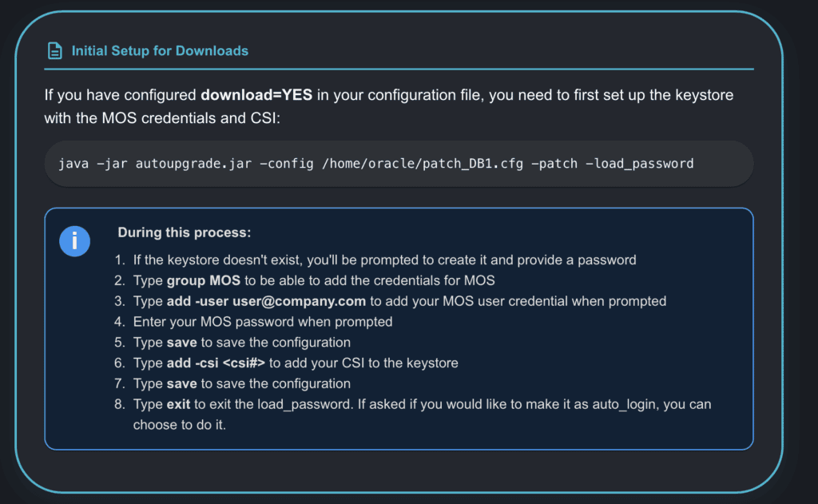Click "choose to do it." on the last line
The width and height of the screenshot is (818, 504).
coord(180,425)
